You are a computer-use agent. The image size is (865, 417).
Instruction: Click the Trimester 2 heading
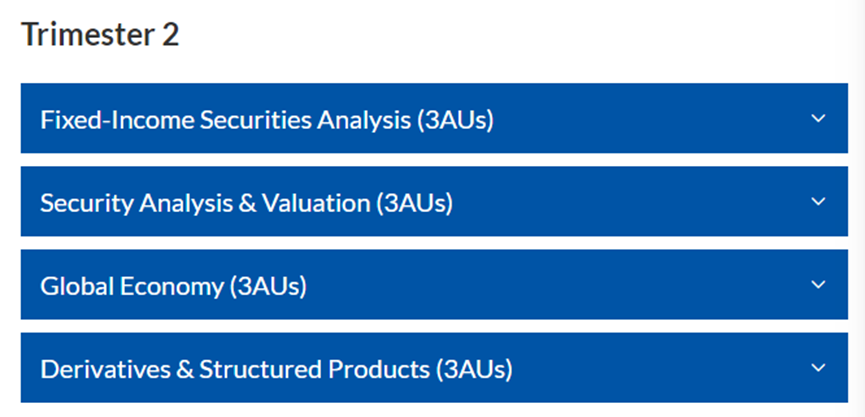100,35
